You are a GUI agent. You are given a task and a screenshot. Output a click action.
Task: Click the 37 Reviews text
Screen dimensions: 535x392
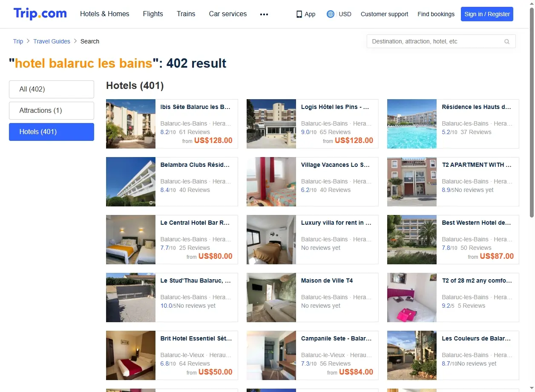[x=476, y=132]
